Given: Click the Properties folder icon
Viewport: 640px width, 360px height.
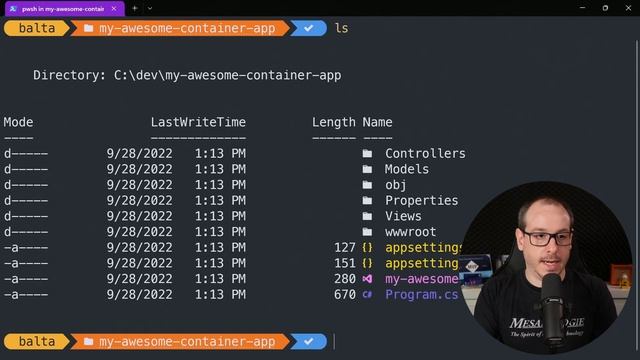Looking at the screenshot, I should point(367,200).
